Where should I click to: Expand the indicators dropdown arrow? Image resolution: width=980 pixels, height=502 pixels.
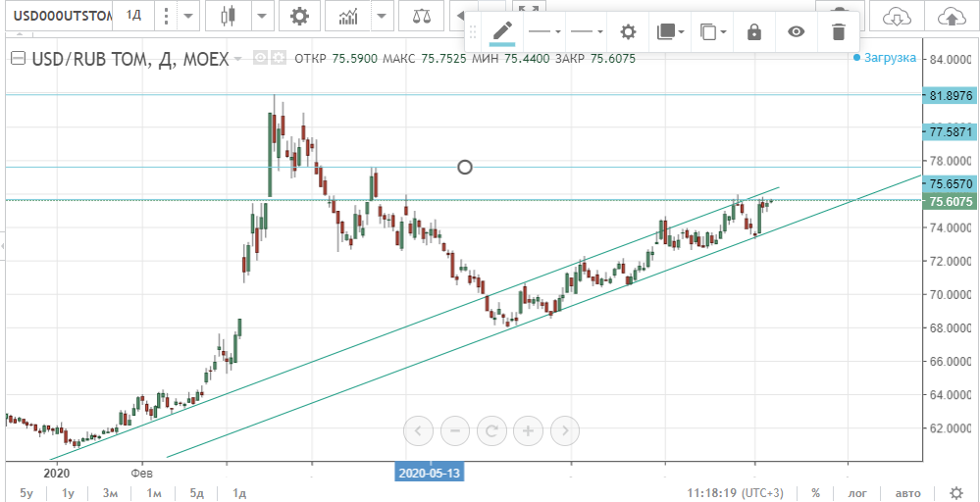383,15
